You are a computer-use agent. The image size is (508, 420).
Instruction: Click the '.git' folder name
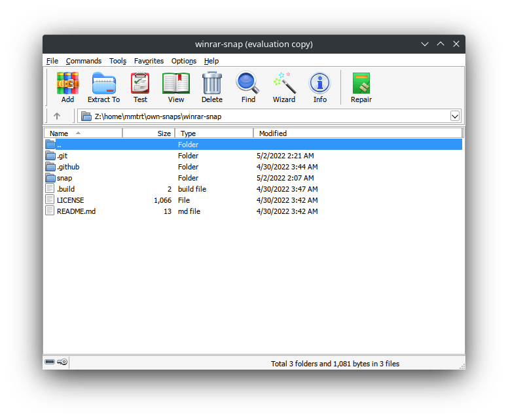point(62,156)
